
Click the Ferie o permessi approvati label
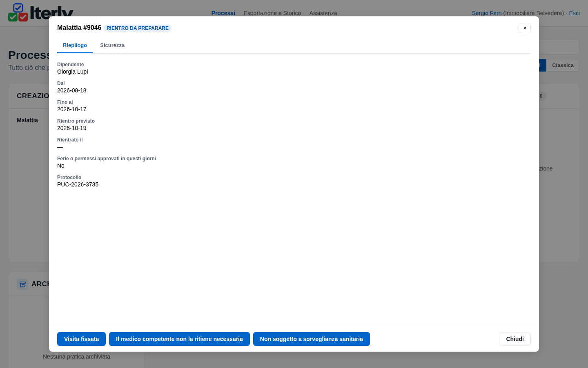(x=107, y=159)
